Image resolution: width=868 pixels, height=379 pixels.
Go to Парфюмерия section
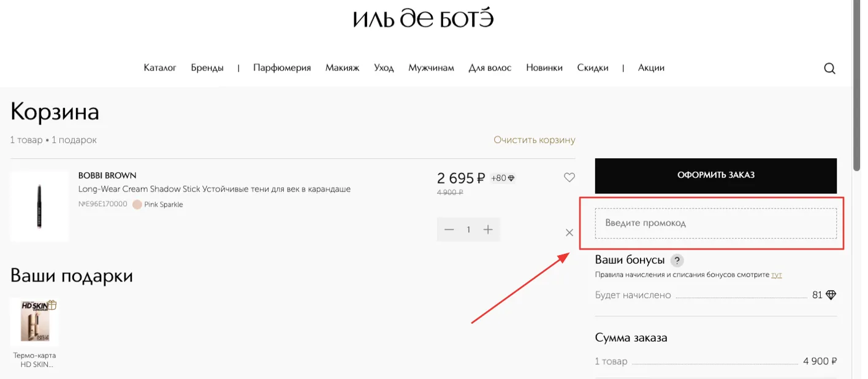282,67
